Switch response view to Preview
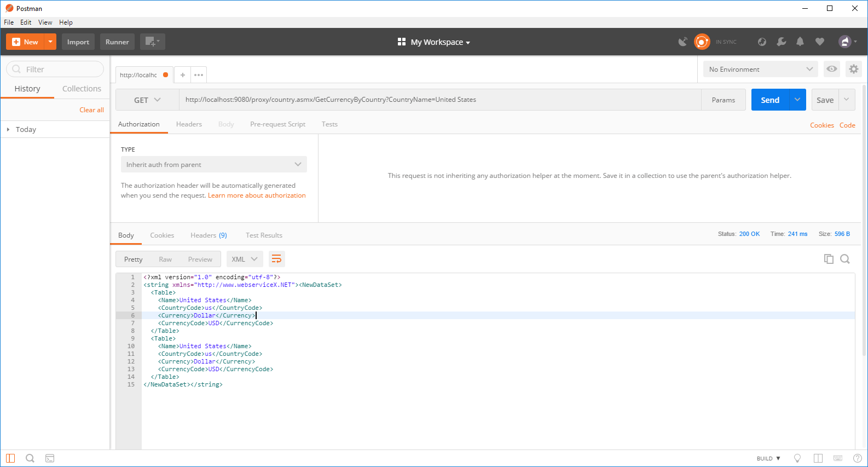Viewport: 868px width, 467px height. tap(200, 260)
